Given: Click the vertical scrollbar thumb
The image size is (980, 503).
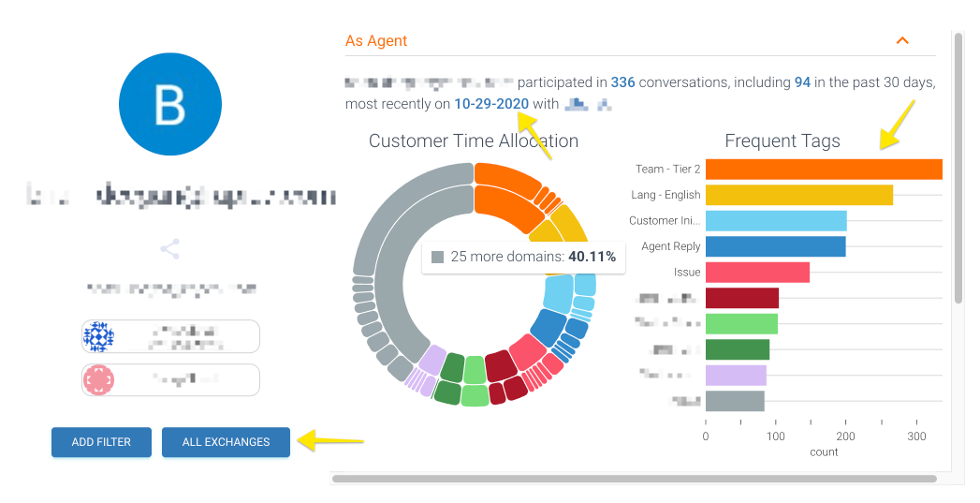Looking at the screenshot, I should point(958,168).
